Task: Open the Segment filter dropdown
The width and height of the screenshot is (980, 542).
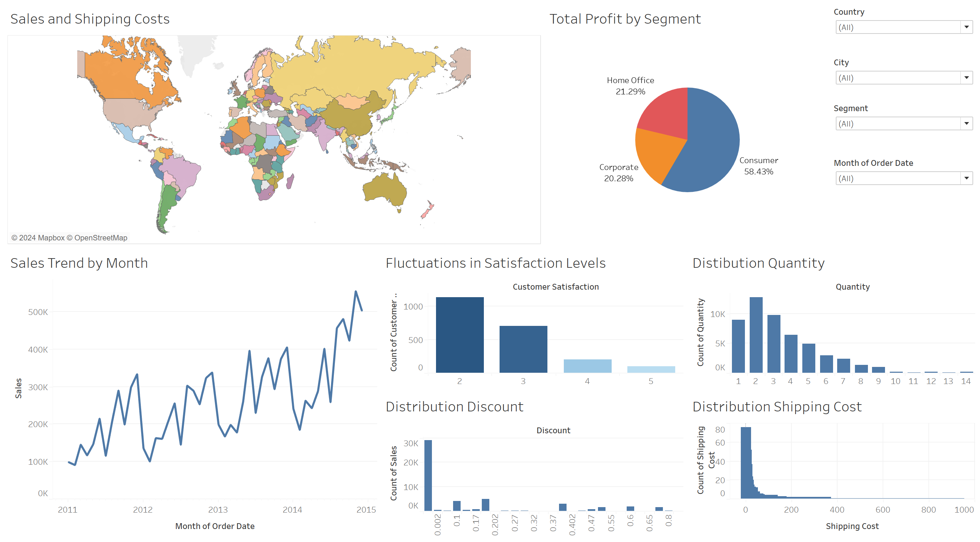Action: (x=966, y=124)
